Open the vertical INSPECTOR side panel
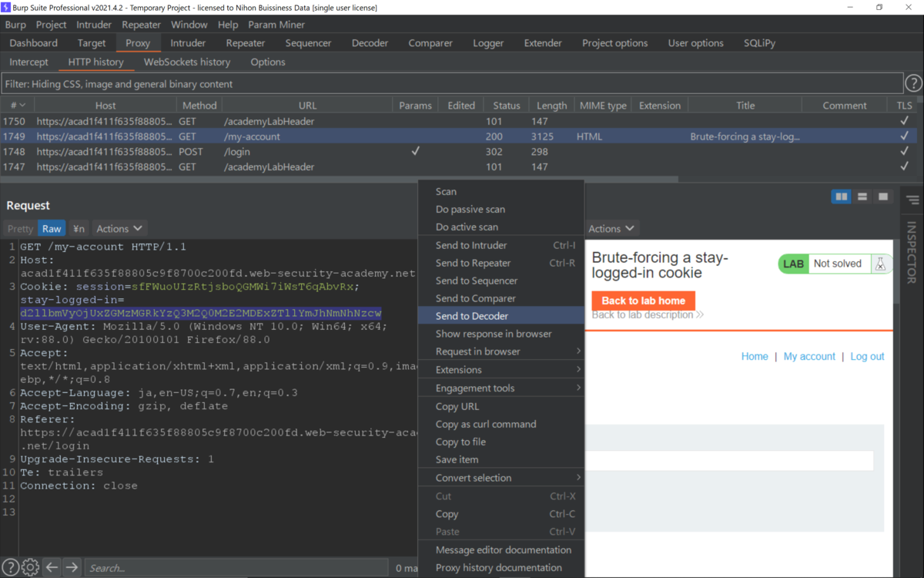This screenshot has height=578, width=924. [x=912, y=253]
